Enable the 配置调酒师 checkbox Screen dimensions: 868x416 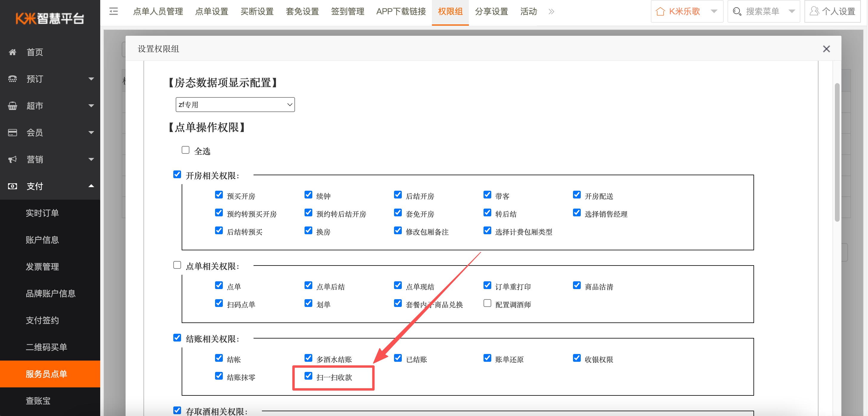[x=487, y=303]
